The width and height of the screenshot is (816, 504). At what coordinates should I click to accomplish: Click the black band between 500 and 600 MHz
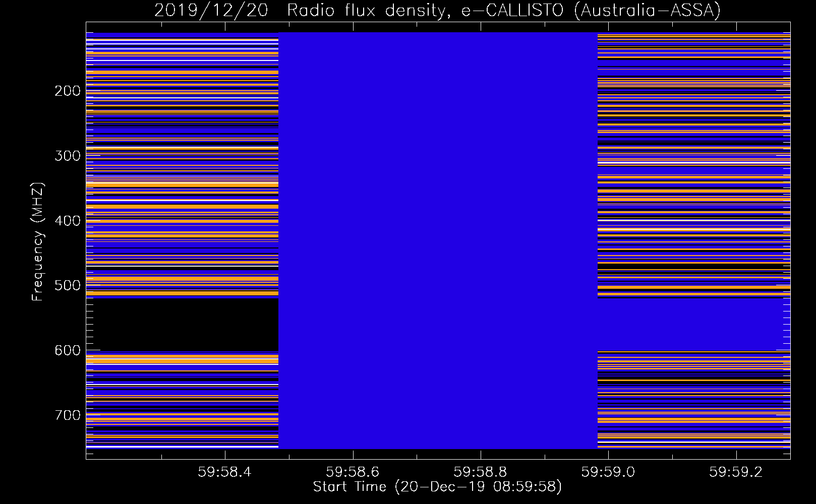click(x=182, y=325)
